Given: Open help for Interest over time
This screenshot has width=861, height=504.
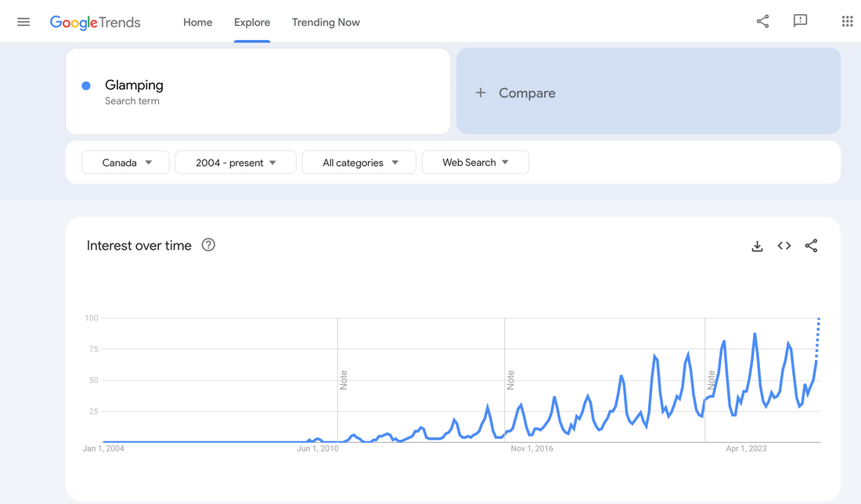Looking at the screenshot, I should pos(208,245).
